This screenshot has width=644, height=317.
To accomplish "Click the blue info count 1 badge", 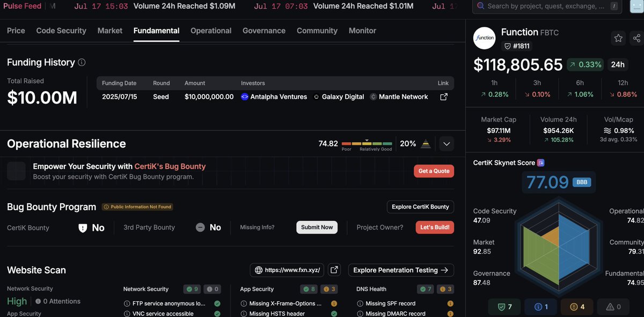I will [540, 307].
